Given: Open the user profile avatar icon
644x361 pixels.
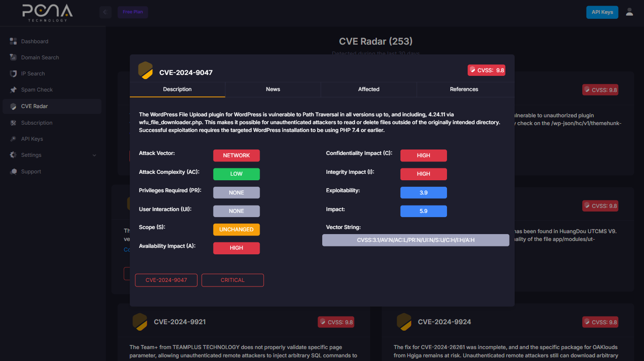Looking at the screenshot, I should click(x=629, y=12).
